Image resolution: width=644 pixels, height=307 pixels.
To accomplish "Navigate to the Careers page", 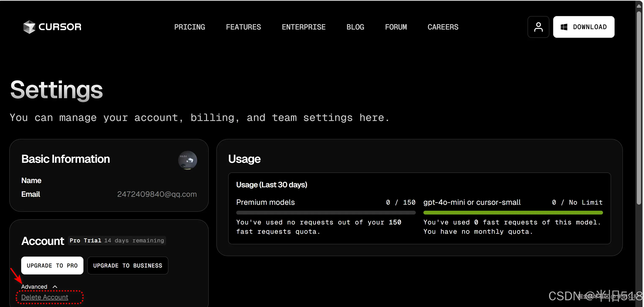I will click(443, 27).
